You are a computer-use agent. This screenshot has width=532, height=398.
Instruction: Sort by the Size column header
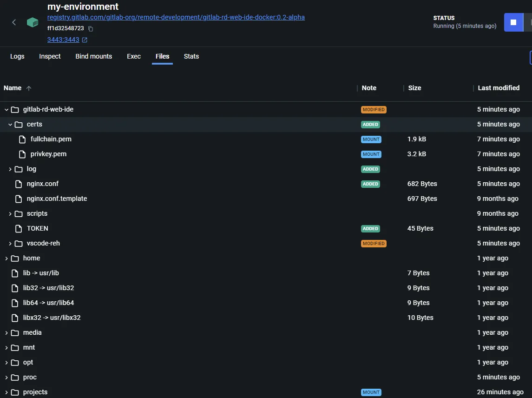[x=414, y=88]
